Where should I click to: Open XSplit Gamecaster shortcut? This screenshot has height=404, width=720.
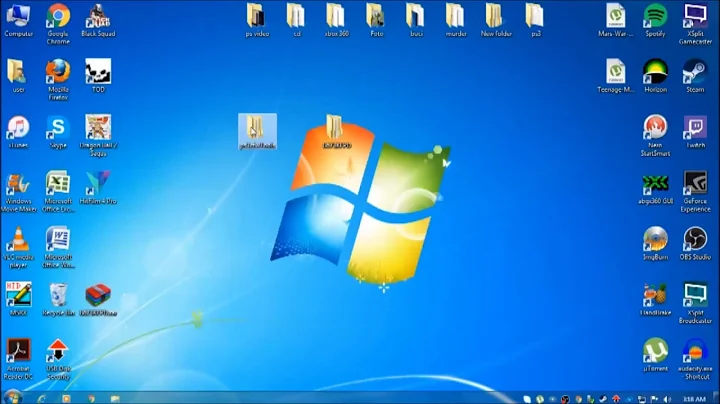[x=695, y=24]
